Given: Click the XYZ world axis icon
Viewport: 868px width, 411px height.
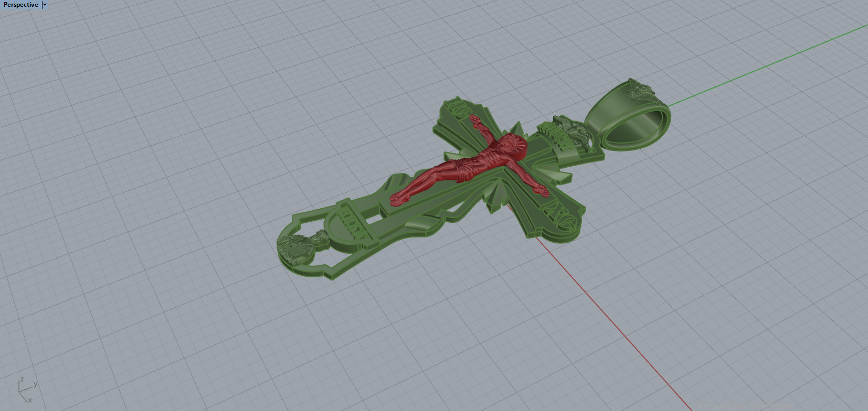Looking at the screenshot, I should tap(27, 390).
